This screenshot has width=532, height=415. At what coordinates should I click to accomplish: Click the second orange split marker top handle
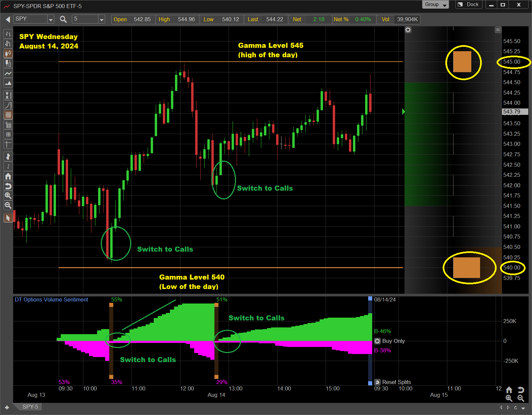[x=216, y=305]
